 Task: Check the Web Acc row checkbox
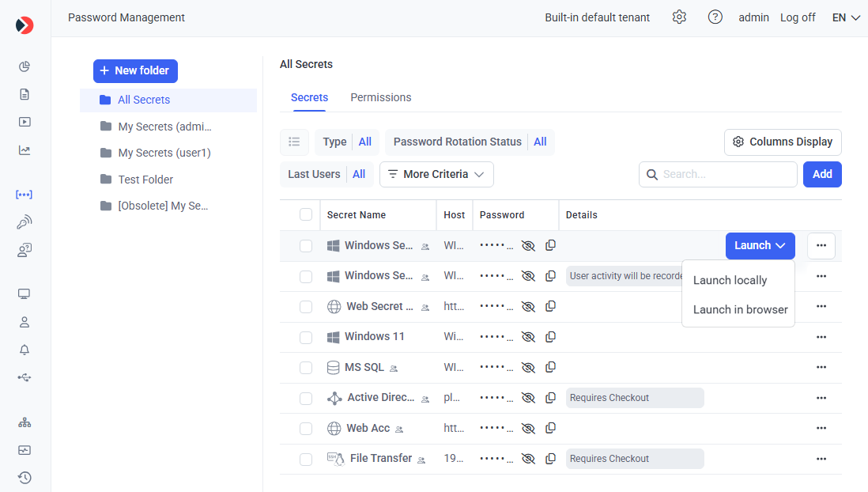tap(306, 429)
